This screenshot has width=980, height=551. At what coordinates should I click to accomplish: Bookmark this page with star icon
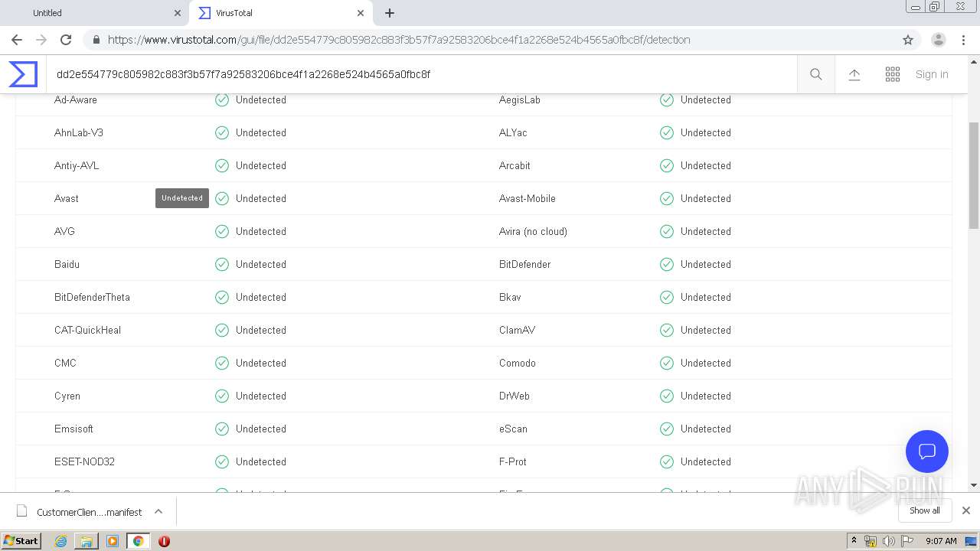(908, 40)
